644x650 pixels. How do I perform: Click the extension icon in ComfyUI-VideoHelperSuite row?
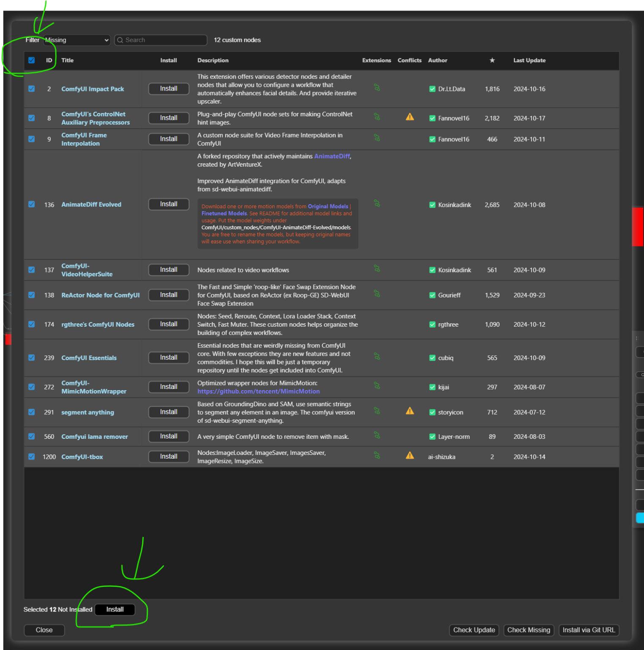click(x=377, y=269)
